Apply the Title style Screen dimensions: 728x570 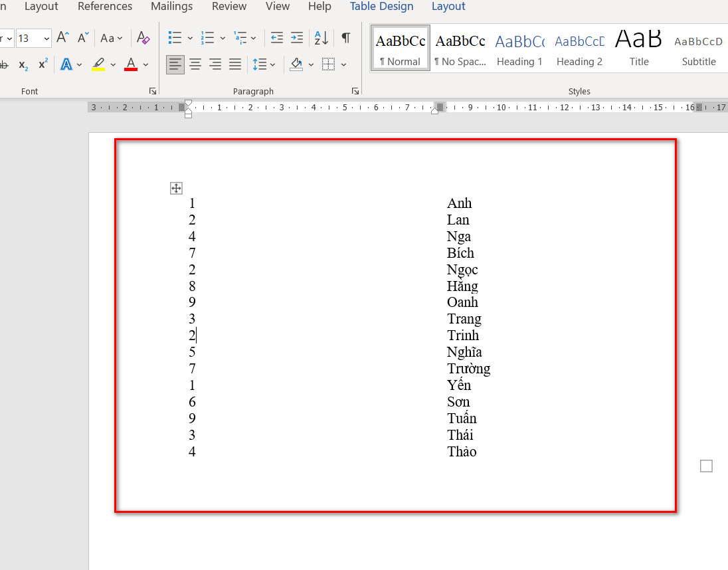point(639,48)
